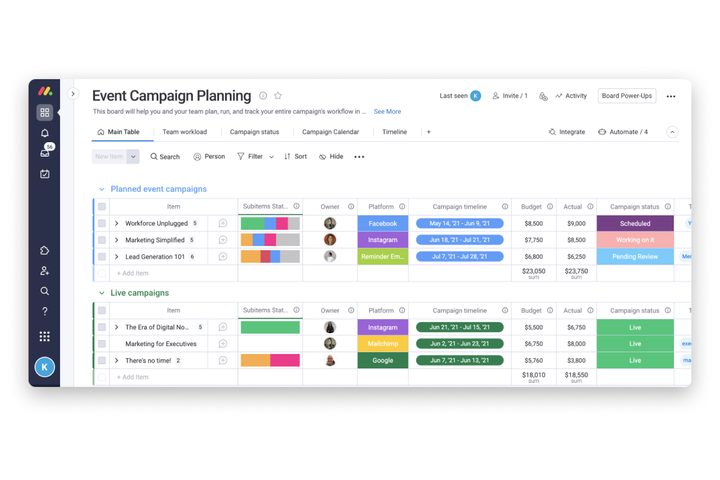The image size is (720, 480).
Task: Click the apps puzzle-piece icon in sidebar
Action: point(44,250)
